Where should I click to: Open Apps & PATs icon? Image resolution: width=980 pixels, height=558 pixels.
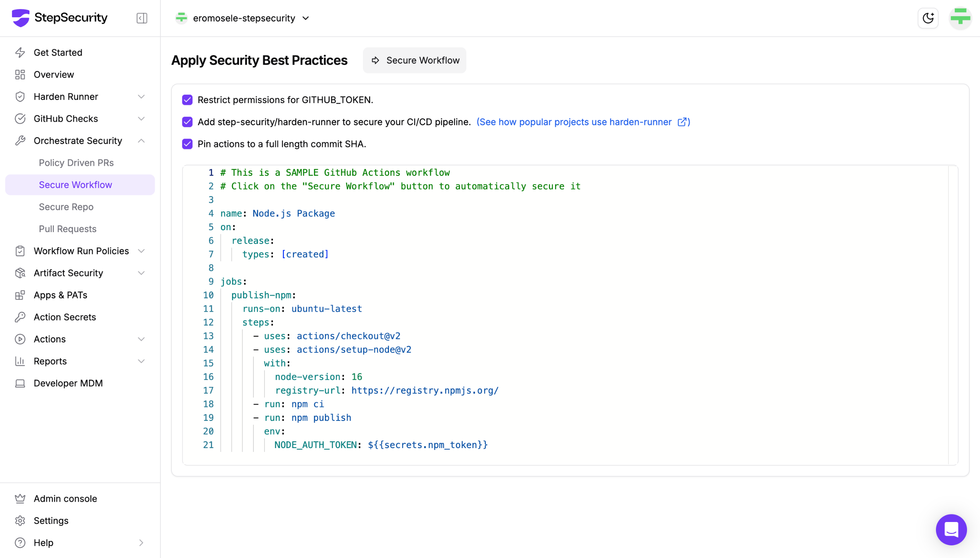pos(20,295)
